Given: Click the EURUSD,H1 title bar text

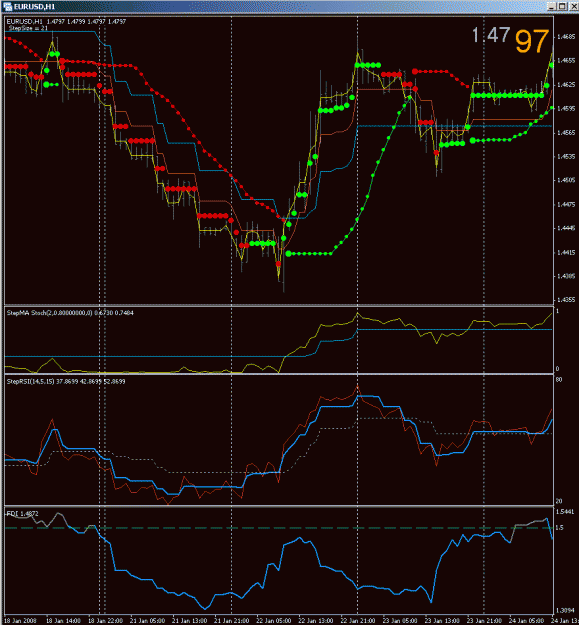Looking at the screenshot, I should 34,7.
